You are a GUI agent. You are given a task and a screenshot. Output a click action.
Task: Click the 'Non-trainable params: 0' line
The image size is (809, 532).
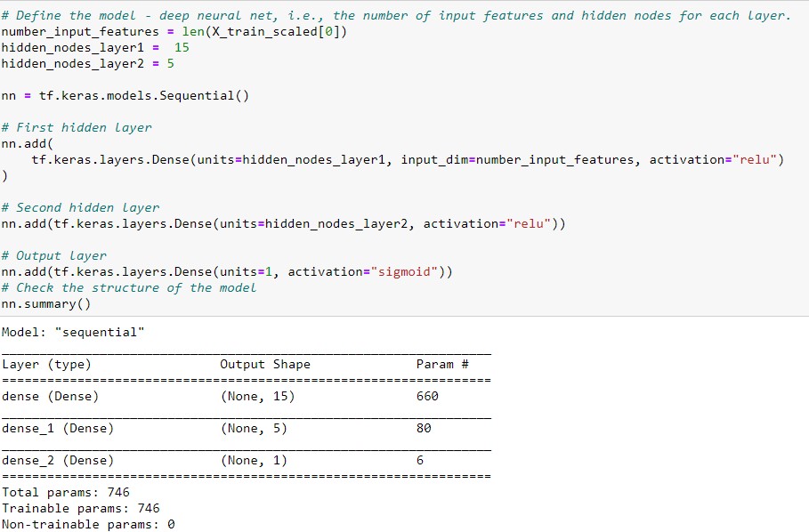[88, 524]
